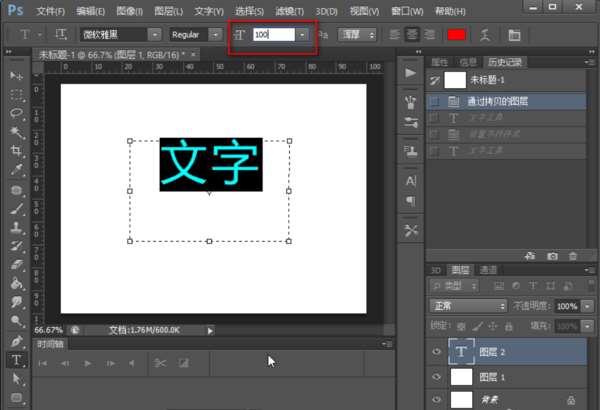Select the Horizontal Type tool in the toolbox

16,360
